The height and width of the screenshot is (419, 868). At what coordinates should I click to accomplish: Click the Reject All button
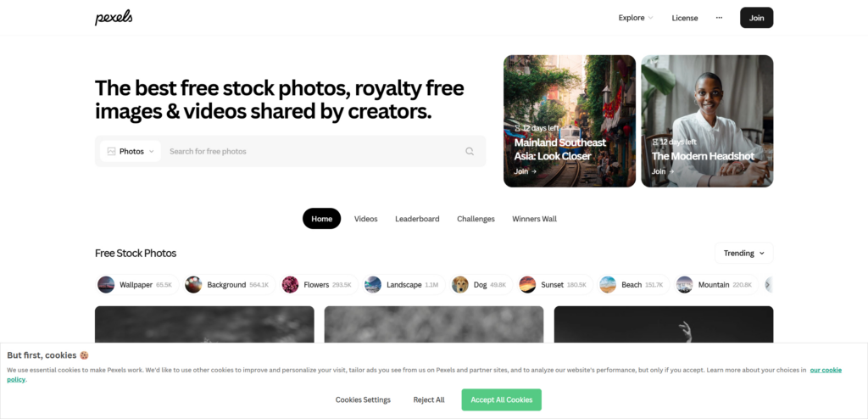pos(429,399)
